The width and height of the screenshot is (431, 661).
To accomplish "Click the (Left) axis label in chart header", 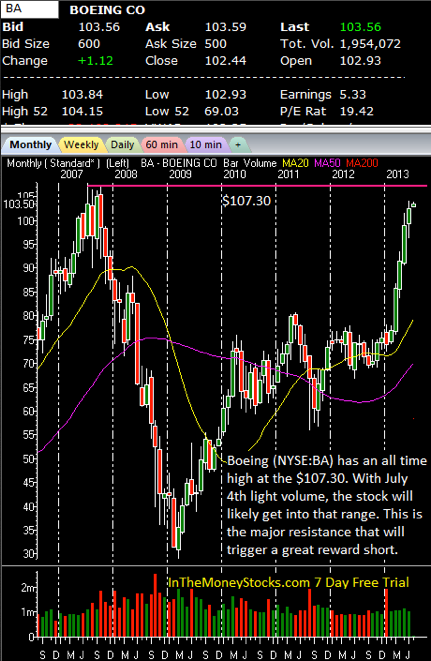I will (x=117, y=163).
